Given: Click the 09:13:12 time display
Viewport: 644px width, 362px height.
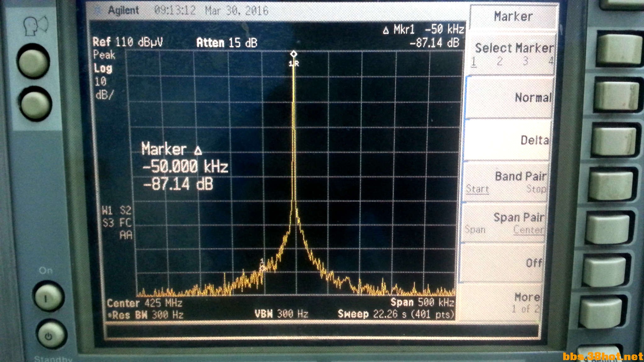Looking at the screenshot, I should coord(175,11).
